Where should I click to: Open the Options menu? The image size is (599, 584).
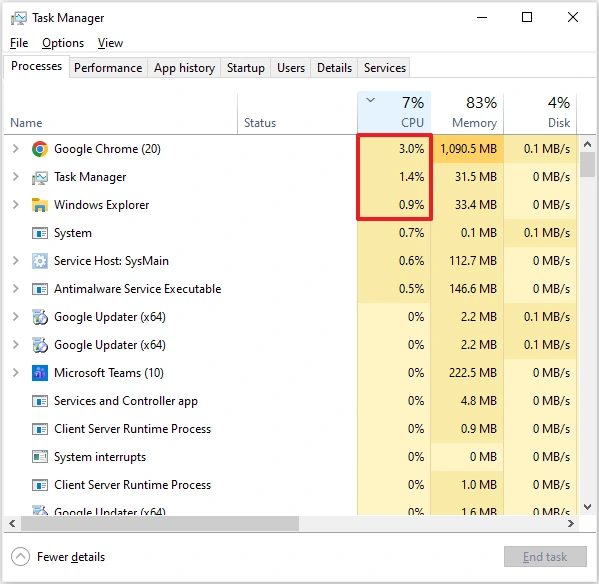[63, 43]
